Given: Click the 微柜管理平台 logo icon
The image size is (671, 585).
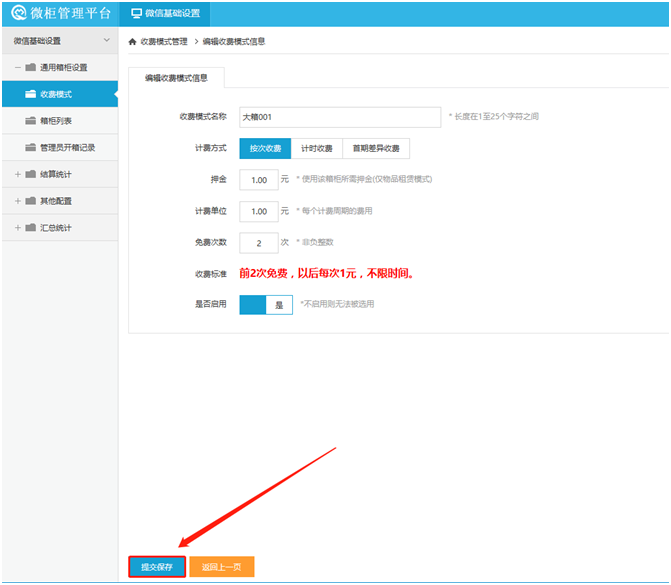Looking at the screenshot, I should pos(17,14).
